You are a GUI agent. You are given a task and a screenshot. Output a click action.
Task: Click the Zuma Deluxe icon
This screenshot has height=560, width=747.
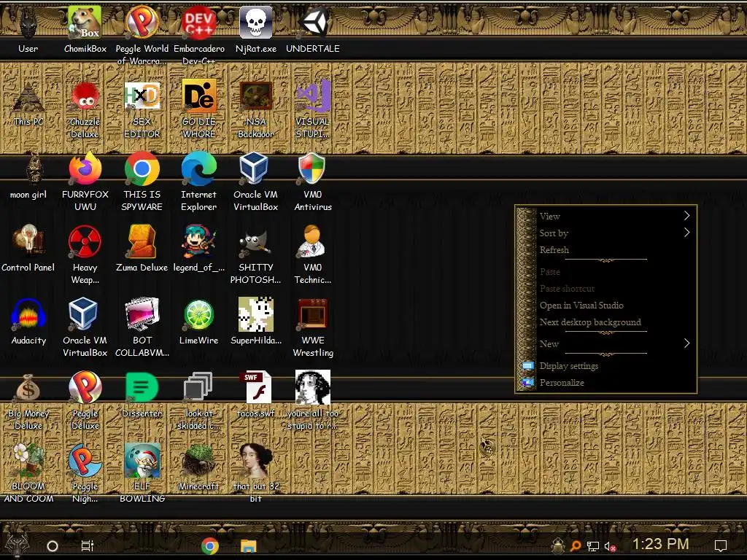click(142, 242)
